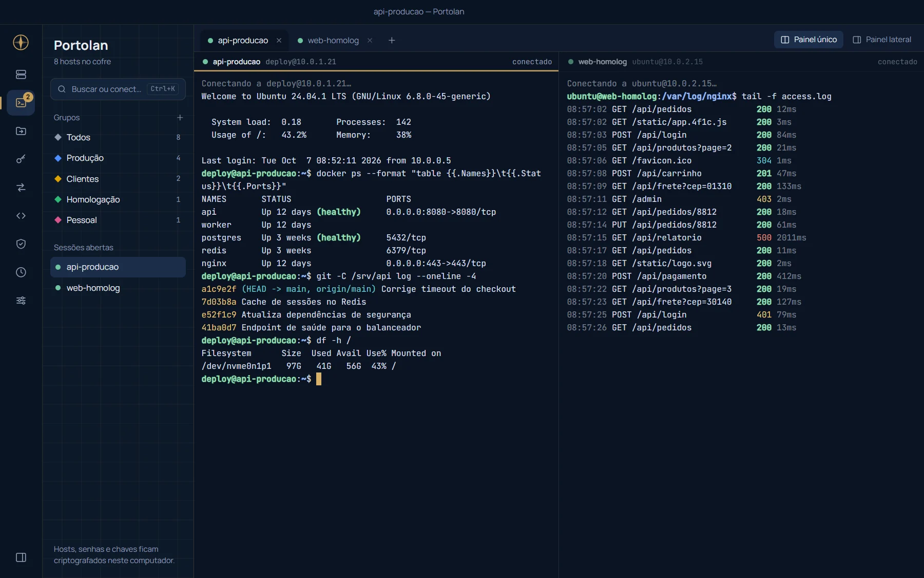Select the api-producao tab
The width and height of the screenshot is (924, 578).
pyautogui.click(x=243, y=40)
